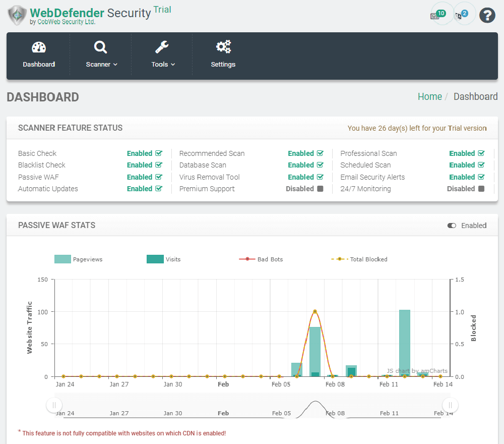Click the Scanner Feature Status heading
504x444 pixels.
tap(70, 128)
